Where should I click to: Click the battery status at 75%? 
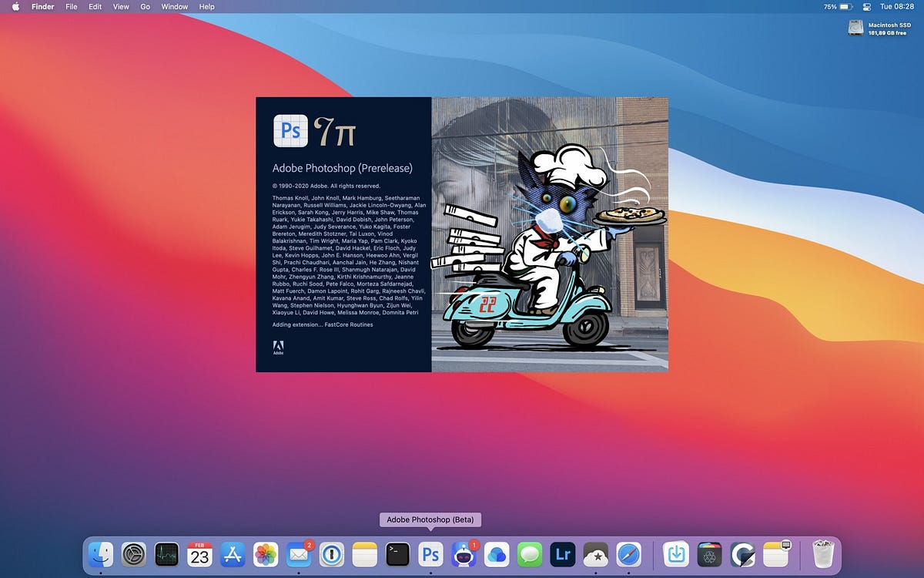pyautogui.click(x=836, y=6)
